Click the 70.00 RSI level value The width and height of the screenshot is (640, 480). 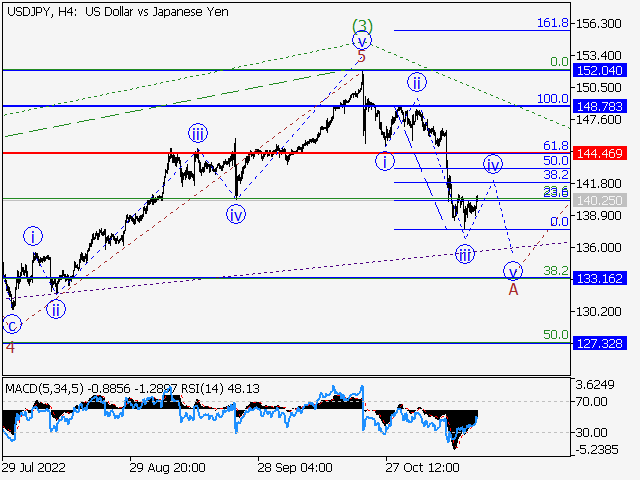pos(591,402)
